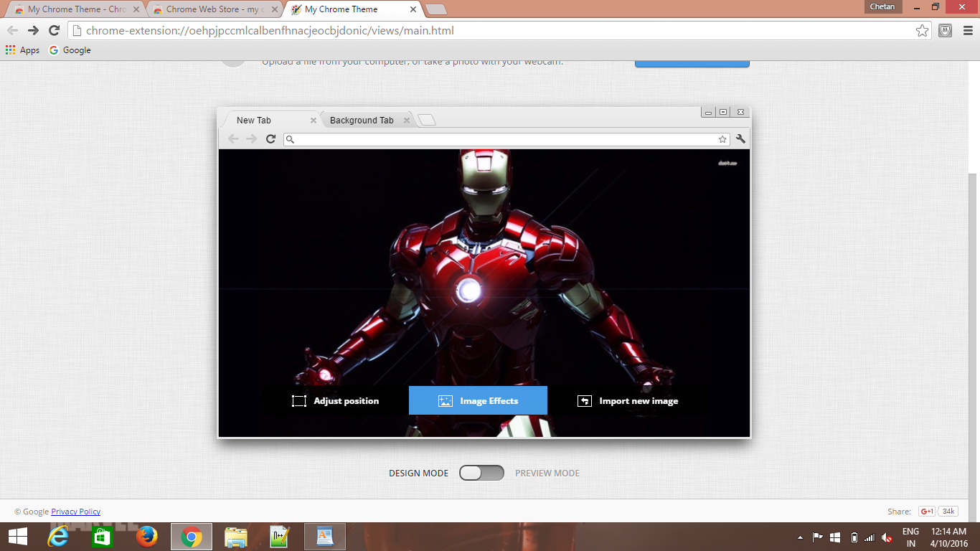Show hidden system tray icons
The width and height of the screenshot is (980, 551).
(800, 537)
